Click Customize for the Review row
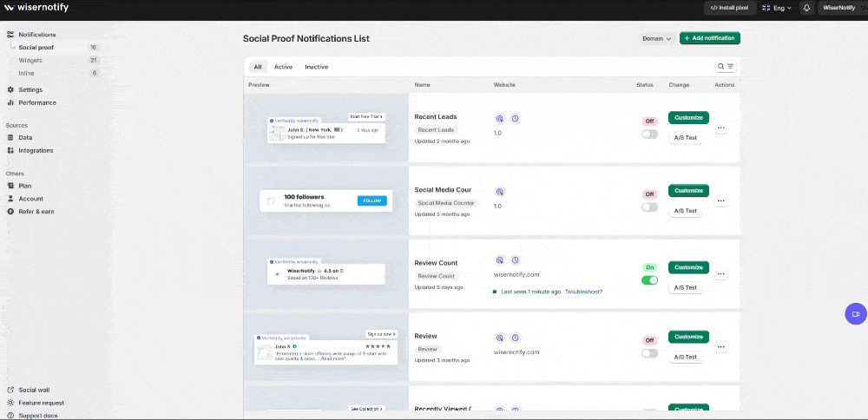This screenshot has height=420, width=868. coord(688,337)
